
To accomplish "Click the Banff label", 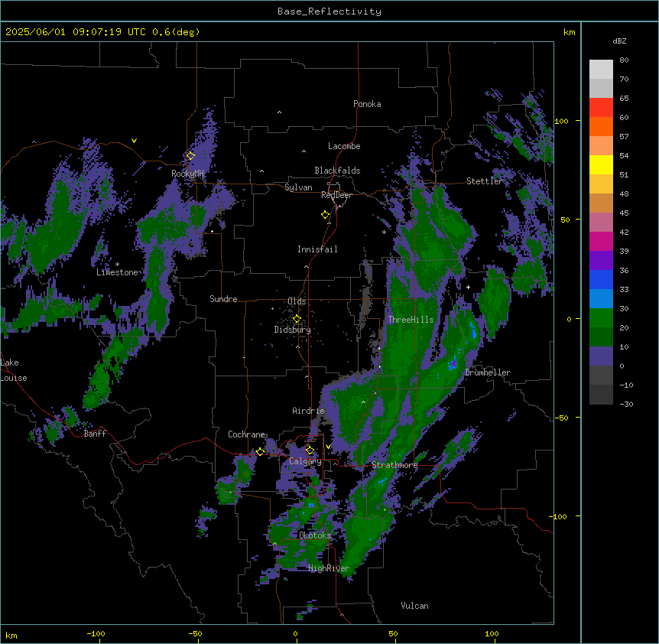I will pos(95,434).
